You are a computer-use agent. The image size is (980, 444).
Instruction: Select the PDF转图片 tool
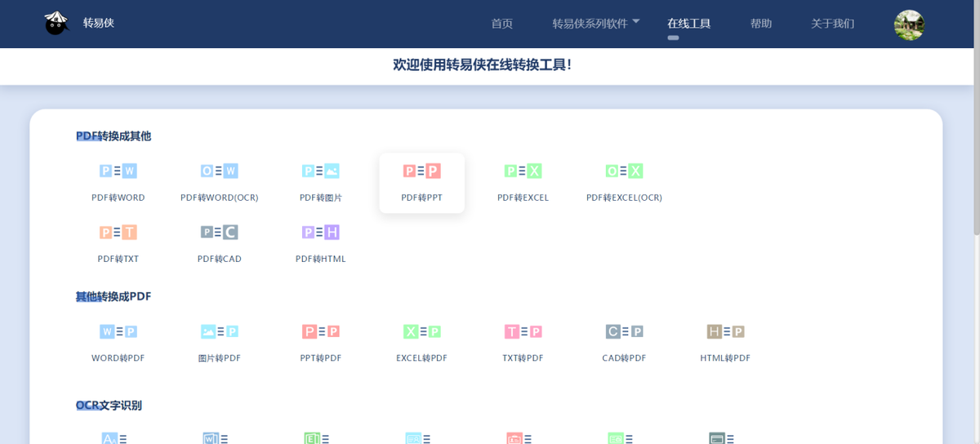click(321, 183)
